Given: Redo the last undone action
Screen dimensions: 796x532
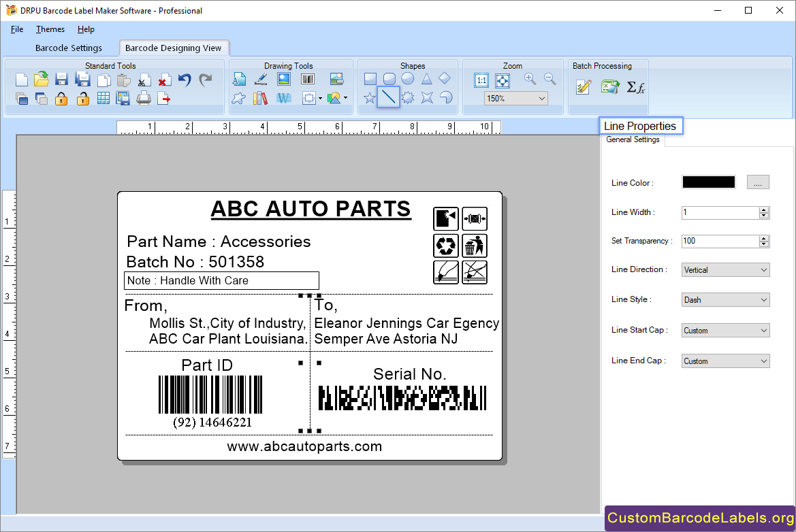Looking at the screenshot, I should click(x=205, y=80).
